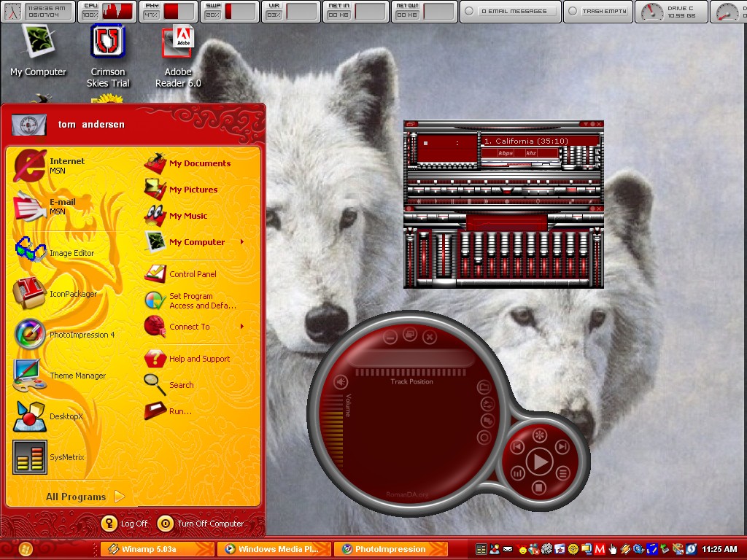Image resolution: width=747 pixels, height=560 pixels.
Task: Switch to Winamp 5.03a taskbar button
Action: [158, 549]
